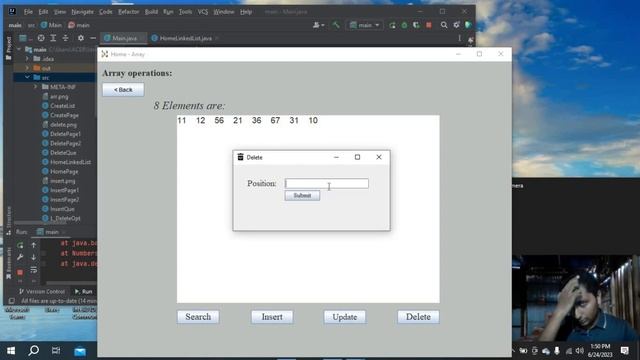Open the File menu
This screenshot has height=360, width=640.
tap(28, 12)
